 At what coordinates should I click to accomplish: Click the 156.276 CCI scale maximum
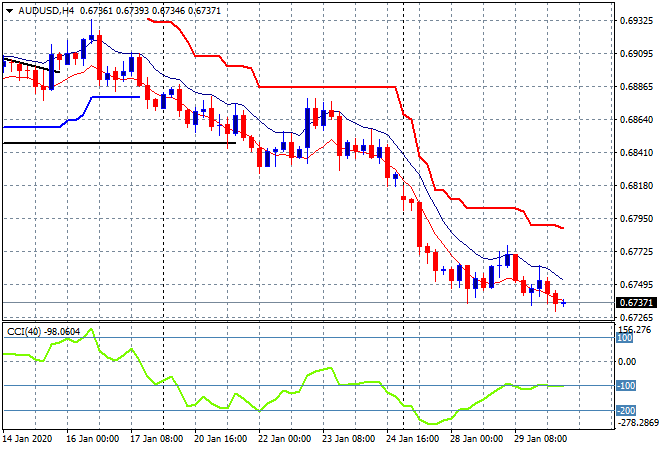point(635,330)
